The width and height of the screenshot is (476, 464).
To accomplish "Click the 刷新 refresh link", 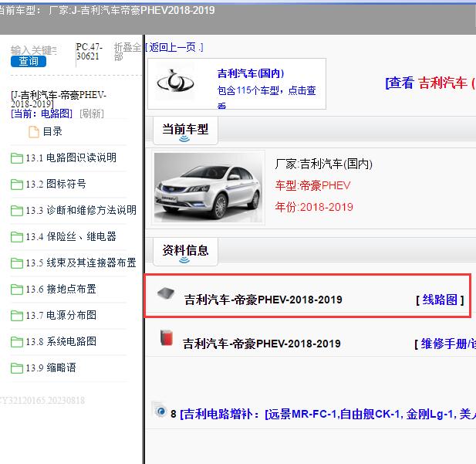I will (x=92, y=113).
